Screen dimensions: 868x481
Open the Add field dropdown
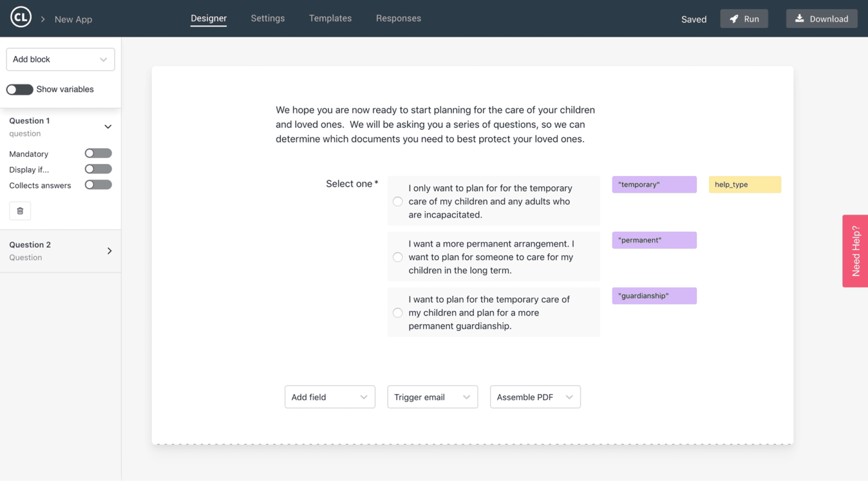pyautogui.click(x=329, y=397)
